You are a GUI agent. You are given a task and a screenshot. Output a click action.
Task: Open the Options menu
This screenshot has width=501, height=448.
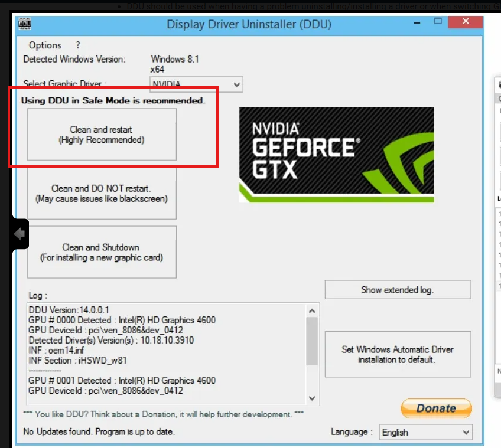pyautogui.click(x=45, y=45)
